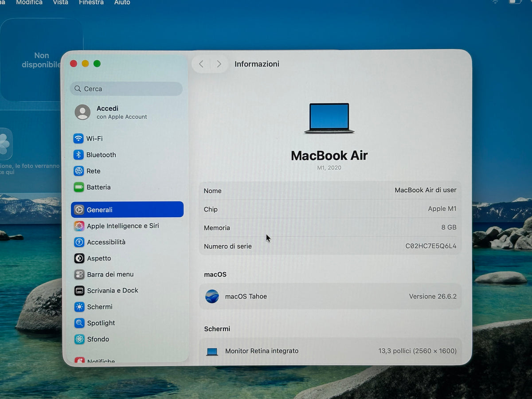The height and width of the screenshot is (399, 532).
Task: Open the Finestra menu
Action: pos(91,3)
